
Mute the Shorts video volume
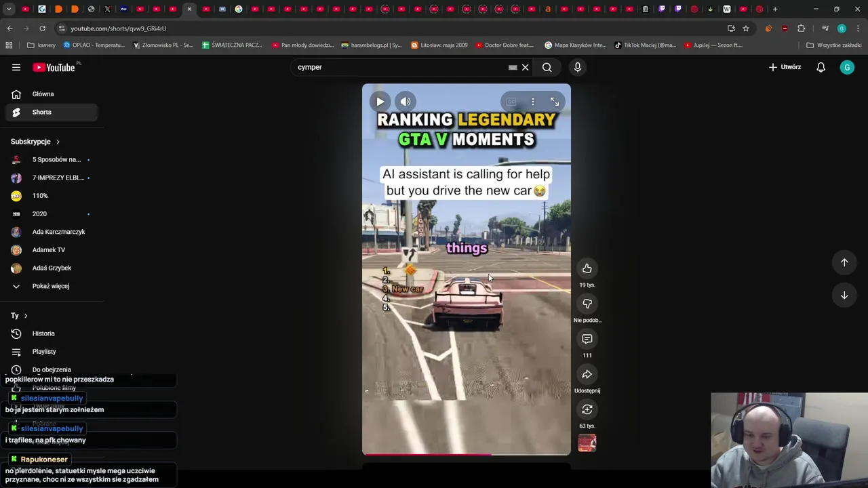click(406, 102)
